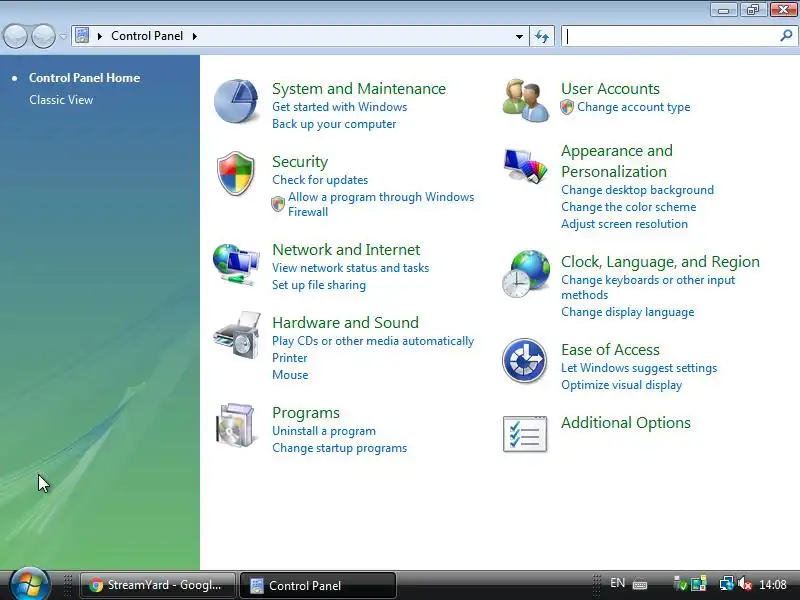The height and width of the screenshot is (600, 800).
Task: Click the Forward navigation arrow
Action: (43, 36)
